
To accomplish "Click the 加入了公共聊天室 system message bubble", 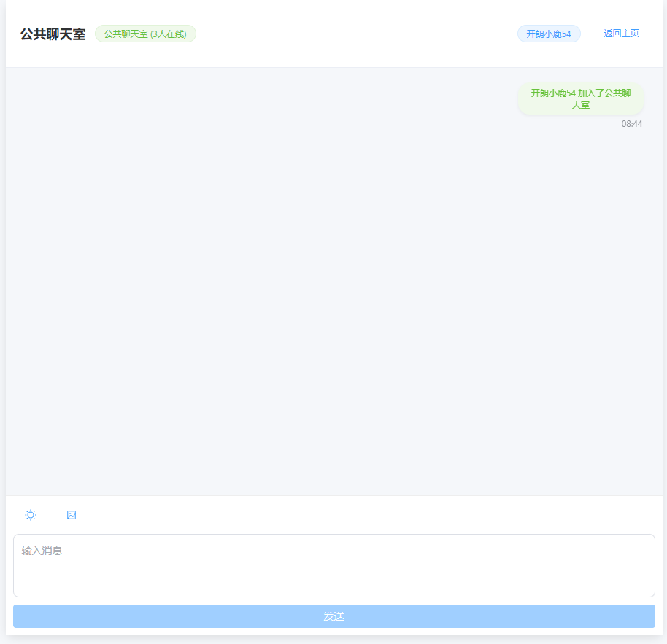I will pos(580,98).
